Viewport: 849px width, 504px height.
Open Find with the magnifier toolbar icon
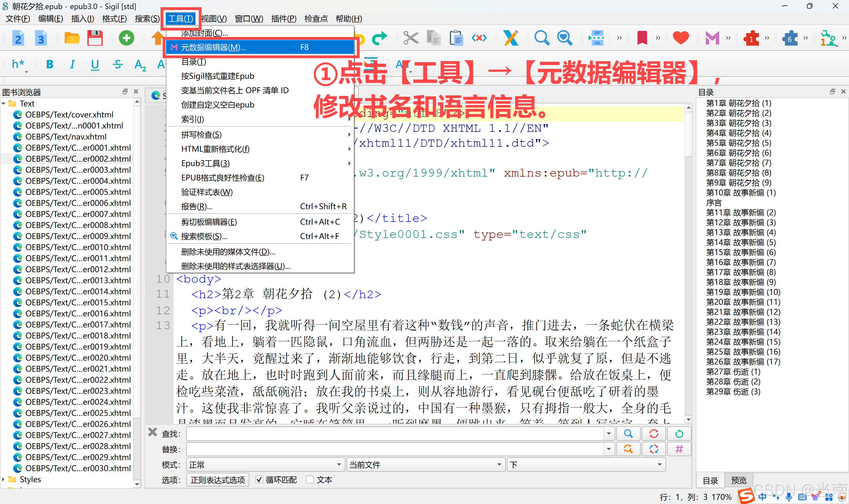pyautogui.click(x=541, y=38)
